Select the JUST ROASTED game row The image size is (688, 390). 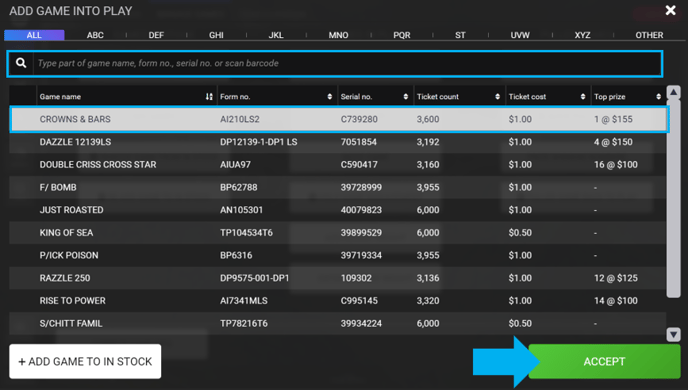338,210
